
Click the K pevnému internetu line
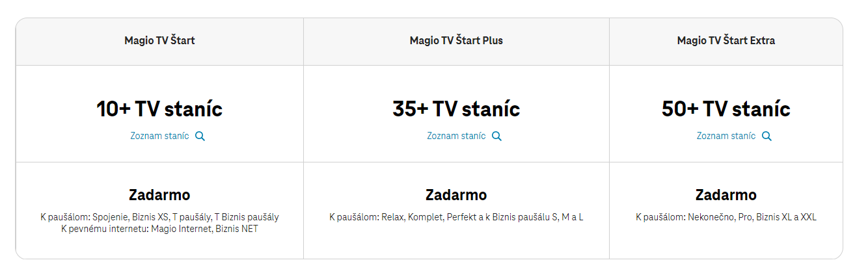tap(160, 229)
